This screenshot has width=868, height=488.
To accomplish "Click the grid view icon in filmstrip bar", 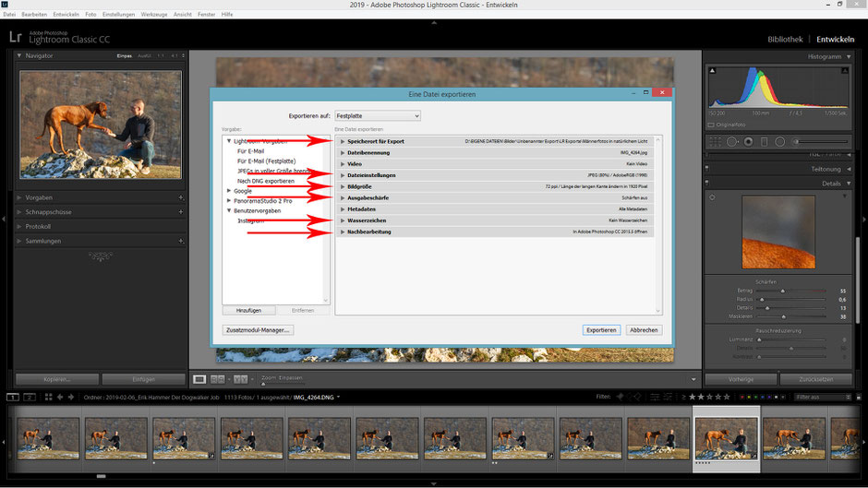I will (x=48, y=397).
